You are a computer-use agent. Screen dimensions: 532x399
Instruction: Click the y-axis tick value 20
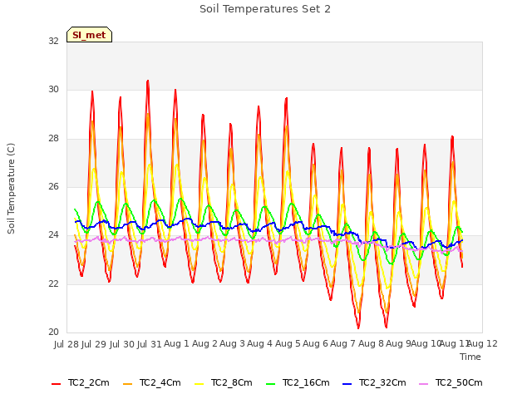click(x=53, y=332)
